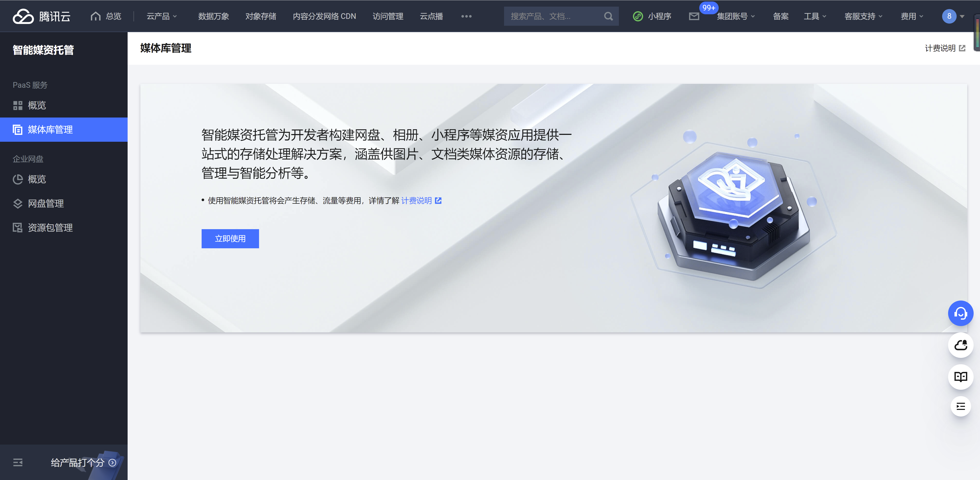
Task: Open the documentation book icon
Action: click(x=960, y=377)
